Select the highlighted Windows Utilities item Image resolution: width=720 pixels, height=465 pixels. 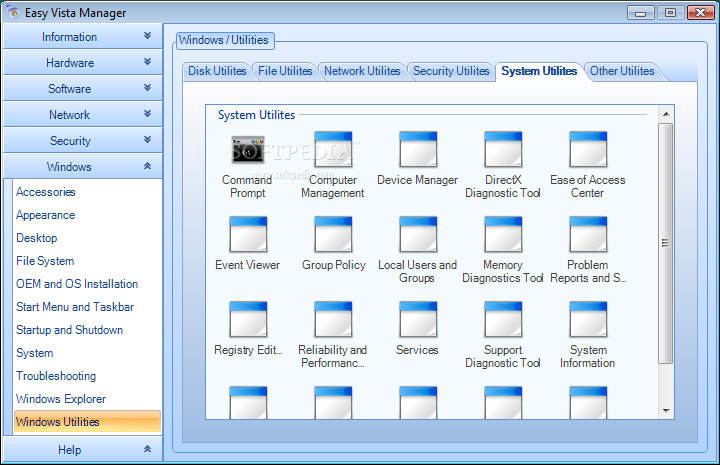pyautogui.click(x=87, y=421)
